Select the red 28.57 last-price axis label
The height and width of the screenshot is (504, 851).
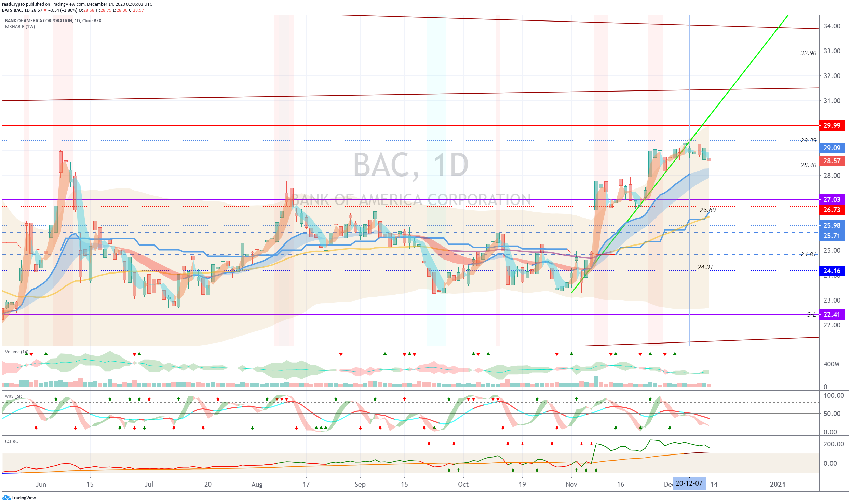point(832,161)
